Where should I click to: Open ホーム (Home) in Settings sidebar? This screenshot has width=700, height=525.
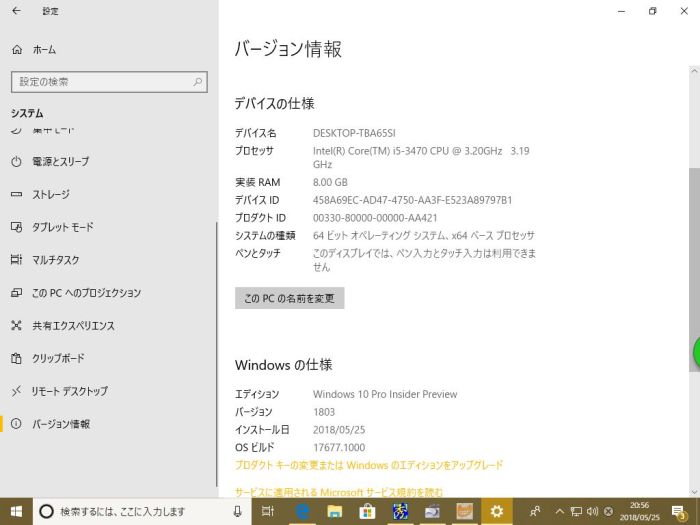(44, 49)
